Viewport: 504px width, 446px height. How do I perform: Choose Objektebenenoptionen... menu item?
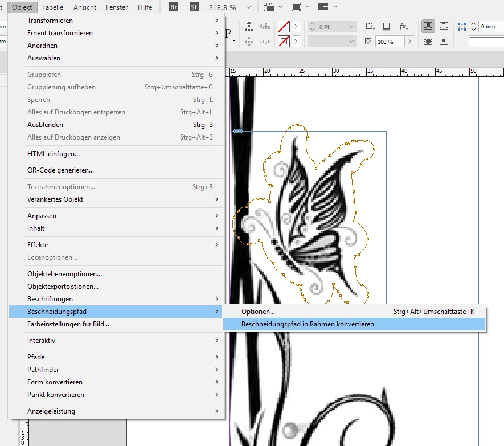(x=116, y=273)
